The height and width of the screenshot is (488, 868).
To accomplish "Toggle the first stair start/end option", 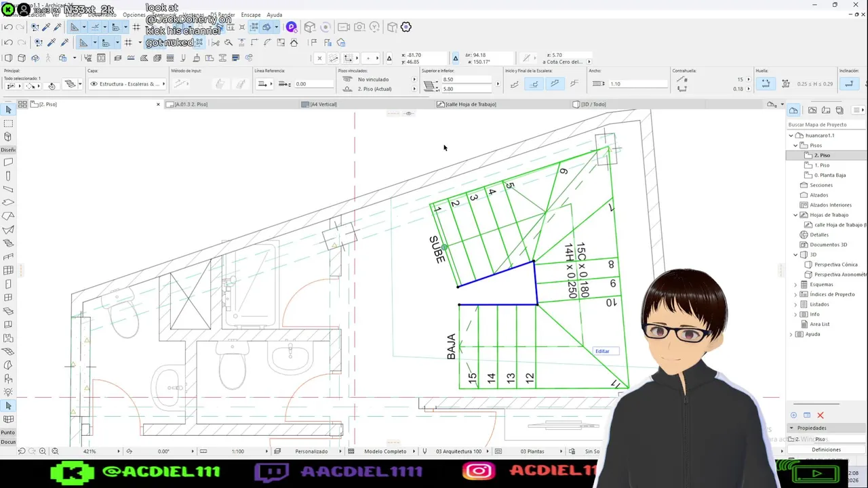I will (x=515, y=84).
